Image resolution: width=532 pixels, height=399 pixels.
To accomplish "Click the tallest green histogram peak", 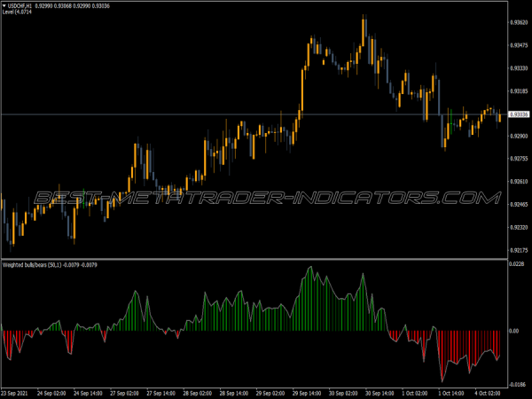I will (x=310, y=299).
